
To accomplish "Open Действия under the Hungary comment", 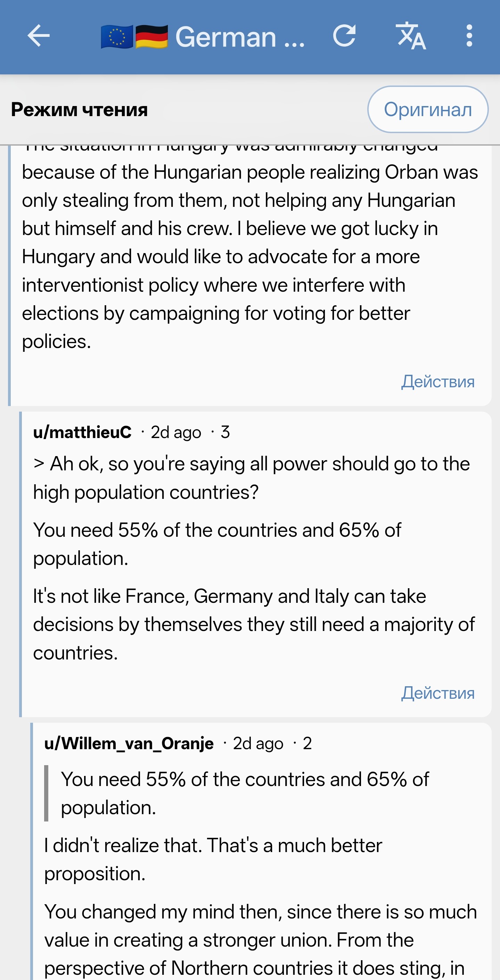I will [438, 381].
